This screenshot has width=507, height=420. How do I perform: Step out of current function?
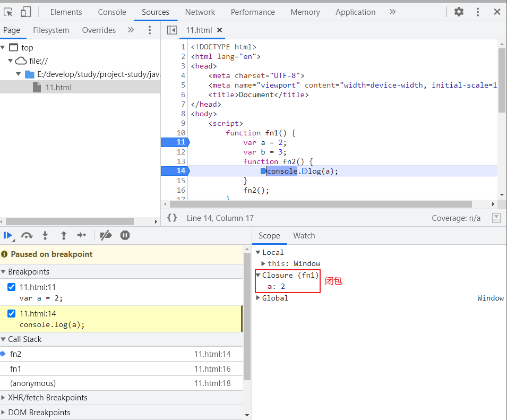click(63, 235)
